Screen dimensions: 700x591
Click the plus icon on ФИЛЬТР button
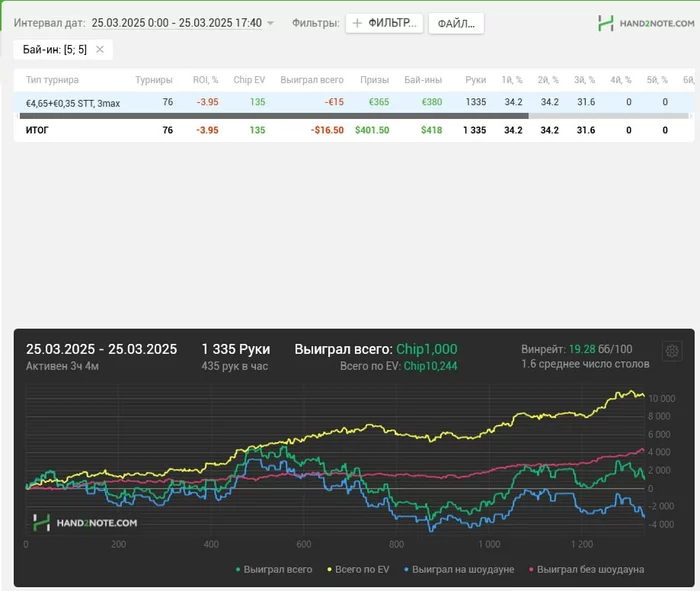tap(358, 23)
